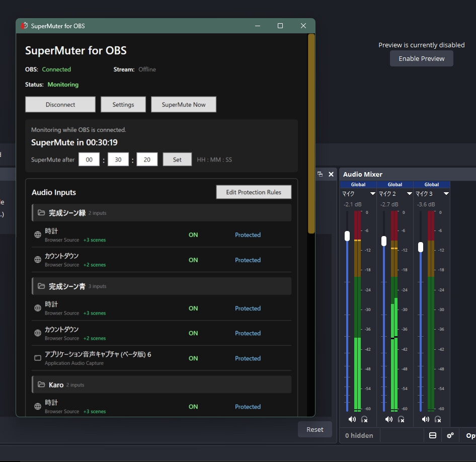The image size is (476, 462).
Task: Open the マイク channel dropdown arrow
Action: 372,194
